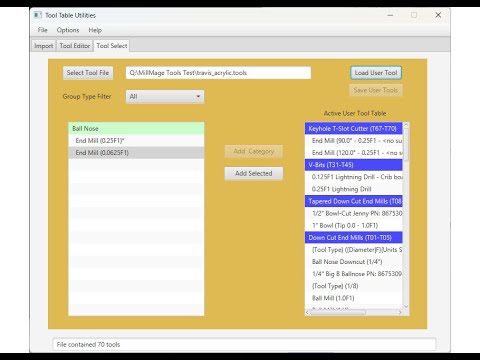
Task: Select Ball Mill (1.0F1) row
Action: tap(354, 298)
